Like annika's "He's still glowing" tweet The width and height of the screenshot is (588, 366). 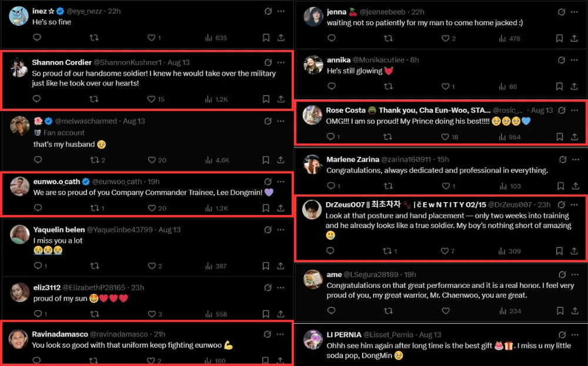[446, 86]
